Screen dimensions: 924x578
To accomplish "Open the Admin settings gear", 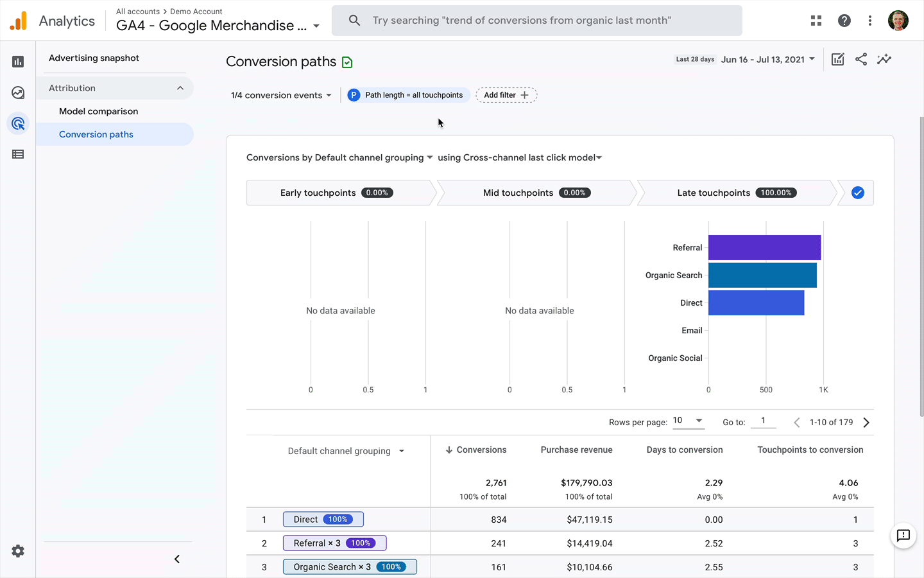I will pos(17,551).
